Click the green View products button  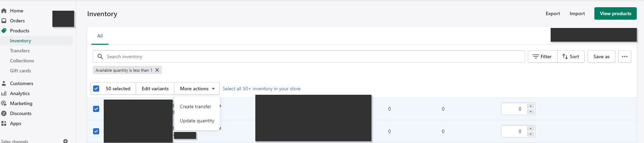pyautogui.click(x=615, y=13)
